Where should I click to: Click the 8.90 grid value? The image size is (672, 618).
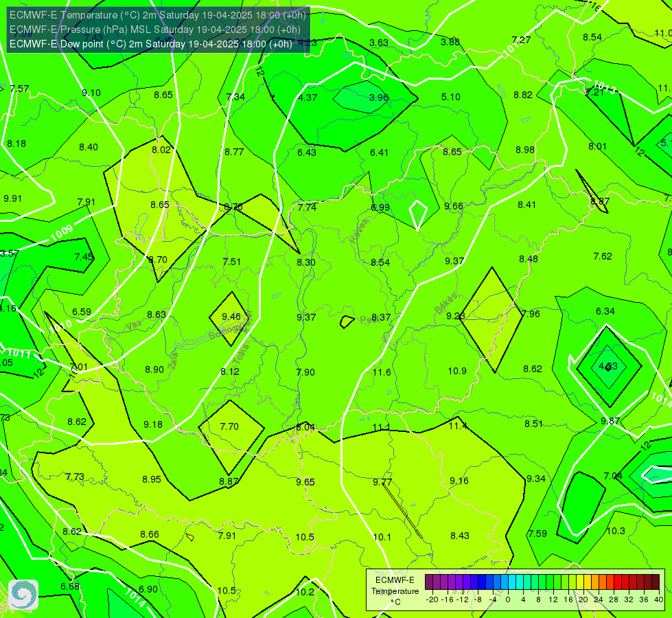tap(154, 369)
